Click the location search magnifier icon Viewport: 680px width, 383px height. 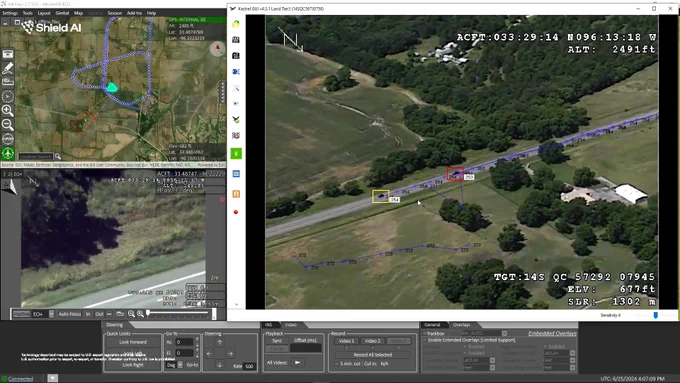[x=58, y=157]
